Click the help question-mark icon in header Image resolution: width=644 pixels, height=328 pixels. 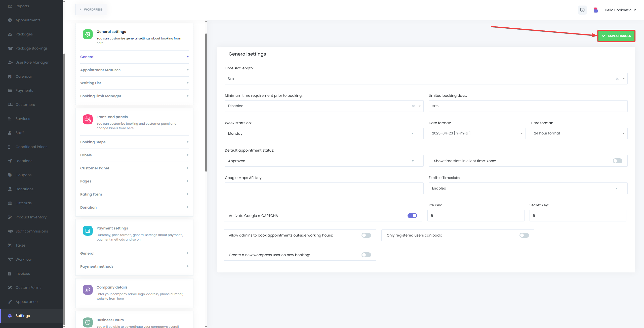(x=582, y=10)
